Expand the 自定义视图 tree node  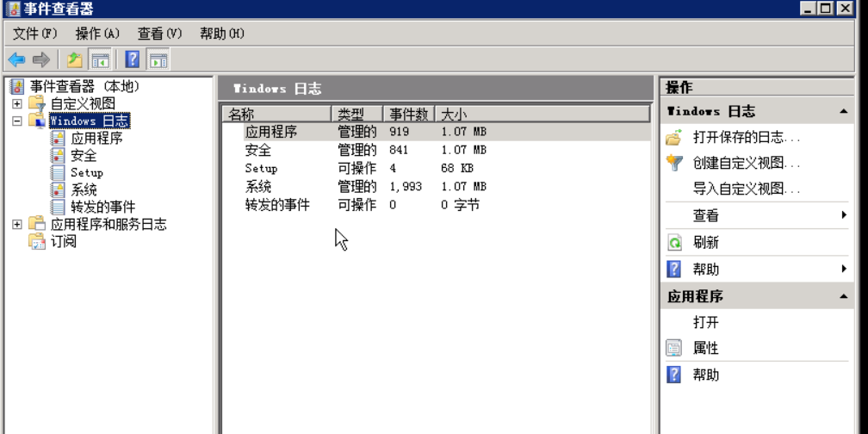17,103
